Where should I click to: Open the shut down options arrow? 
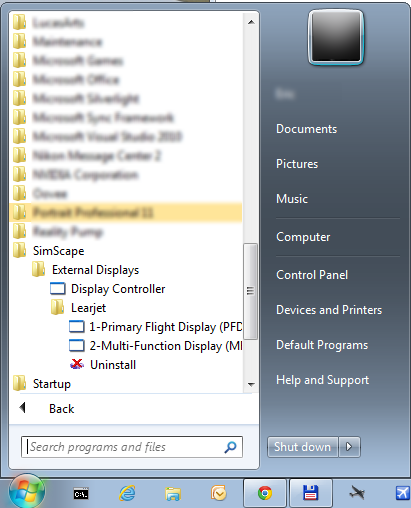click(349, 447)
